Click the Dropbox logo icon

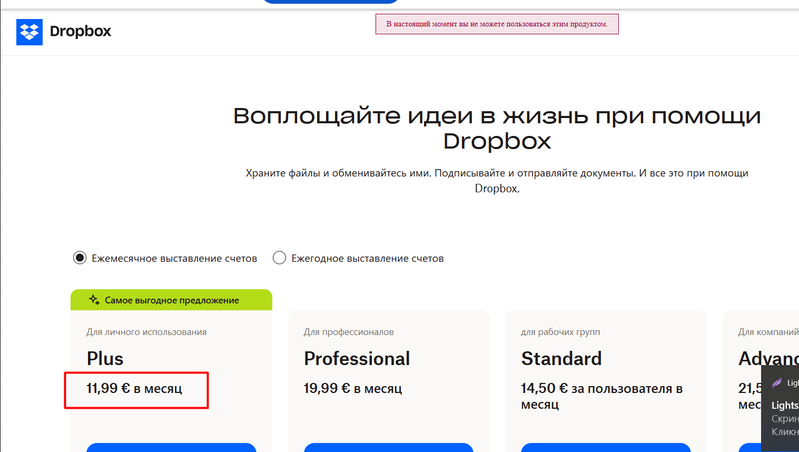[30, 32]
